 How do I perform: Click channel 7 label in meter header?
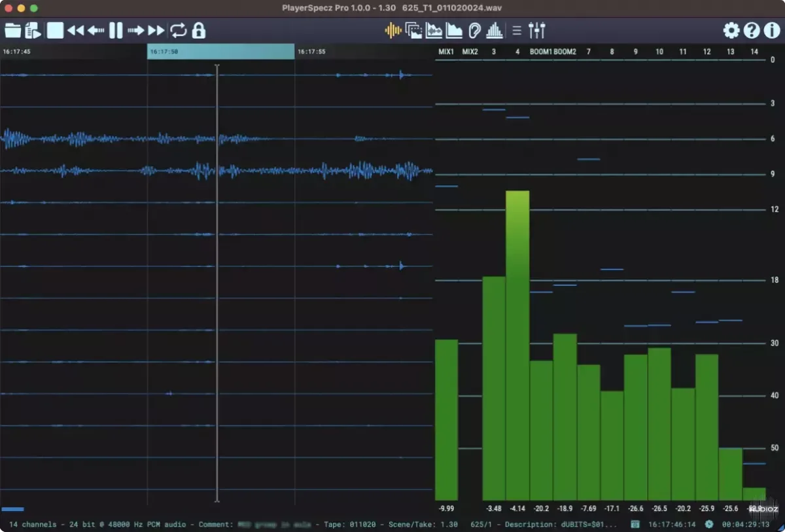[x=589, y=51]
